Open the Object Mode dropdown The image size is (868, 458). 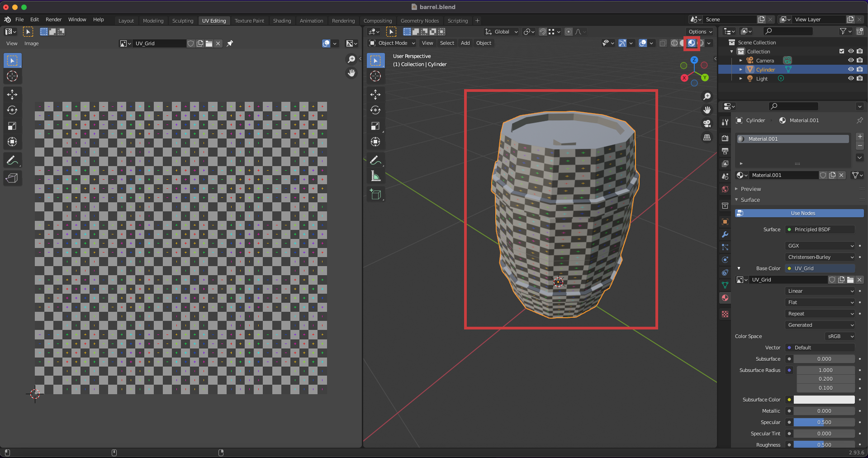[392, 43]
